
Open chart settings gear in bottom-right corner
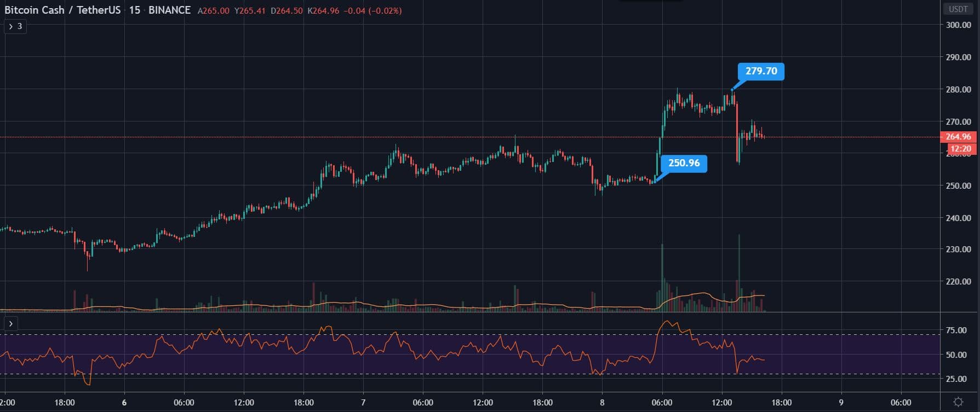click(x=958, y=402)
